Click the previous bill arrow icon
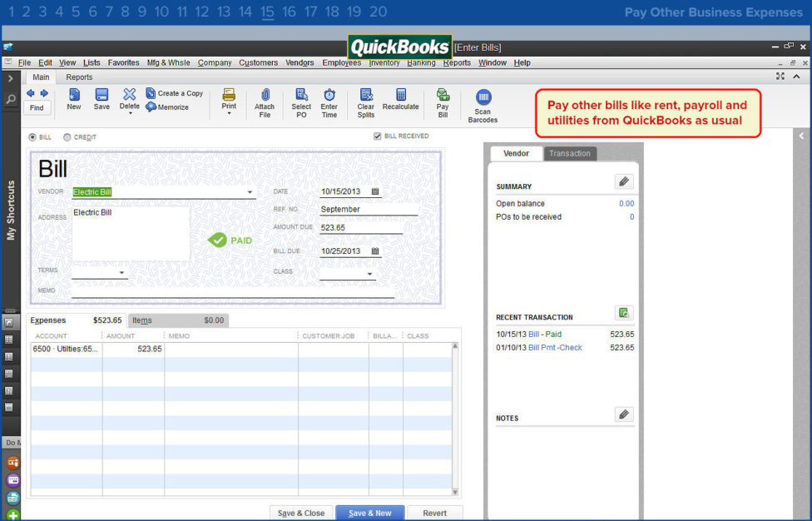 pos(31,93)
